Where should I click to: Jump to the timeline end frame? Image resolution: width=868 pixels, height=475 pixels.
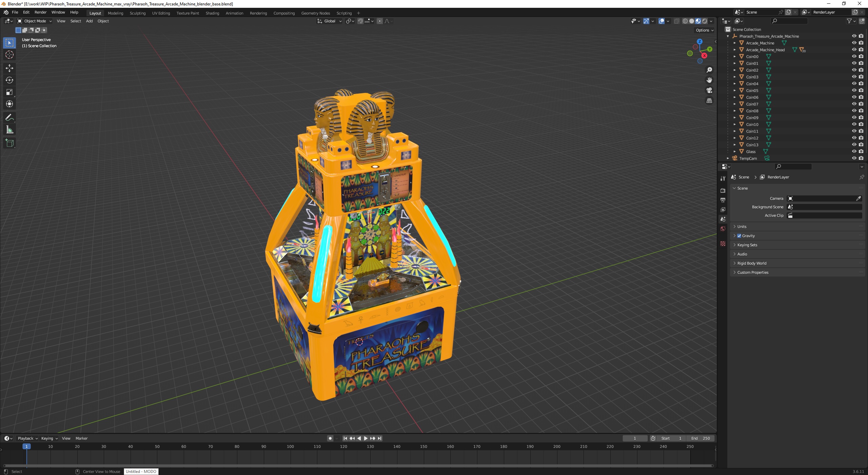tap(379, 438)
